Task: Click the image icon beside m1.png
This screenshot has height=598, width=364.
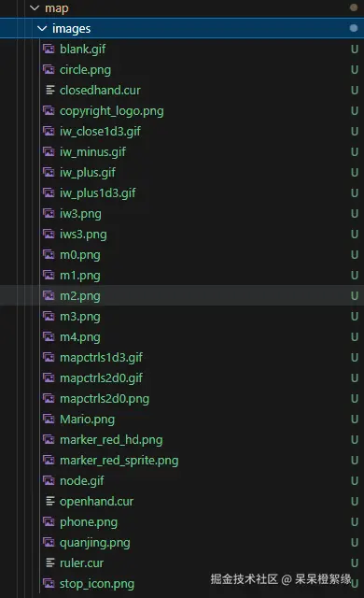Action: [x=49, y=276]
